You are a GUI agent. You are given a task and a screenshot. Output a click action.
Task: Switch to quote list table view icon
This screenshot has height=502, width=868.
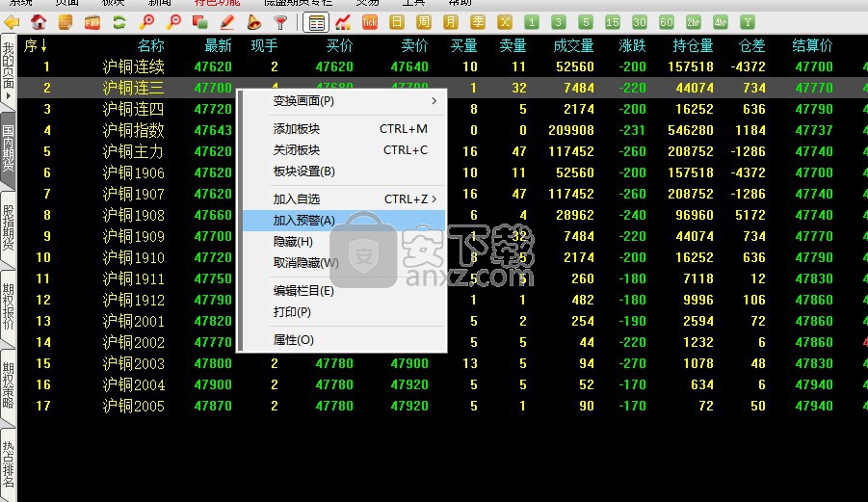[316, 23]
